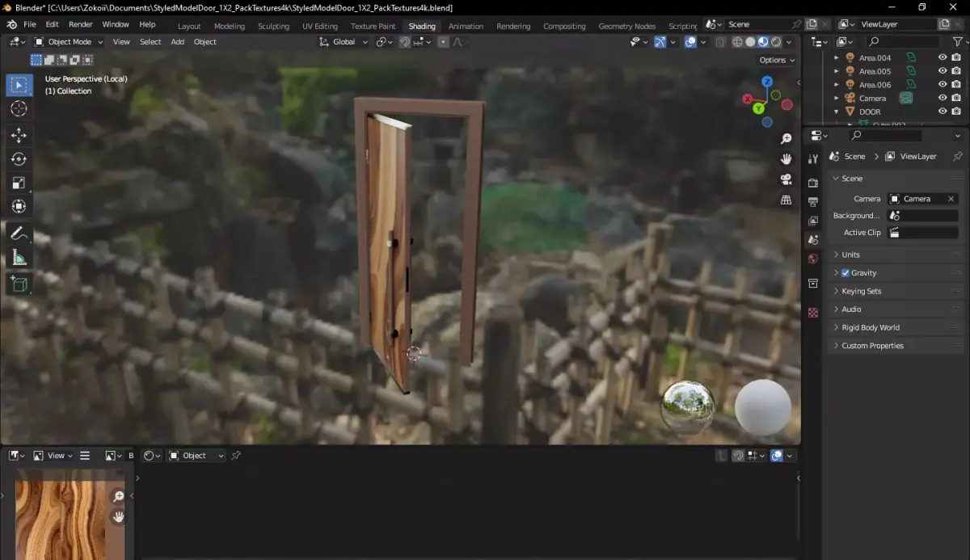Click the image editor pan hand icon
Image resolution: width=970 pixels, height=560 pixels.
click(x=119, y=517)
